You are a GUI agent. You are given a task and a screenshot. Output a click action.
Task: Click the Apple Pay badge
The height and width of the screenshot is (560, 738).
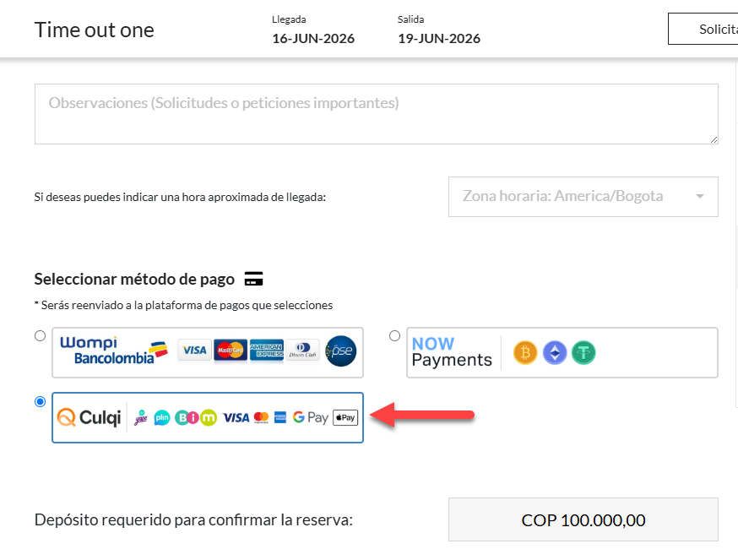345,418
